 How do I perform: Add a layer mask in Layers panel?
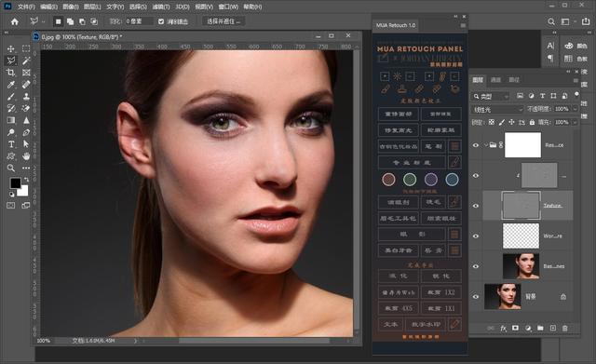tap(515, 328)
